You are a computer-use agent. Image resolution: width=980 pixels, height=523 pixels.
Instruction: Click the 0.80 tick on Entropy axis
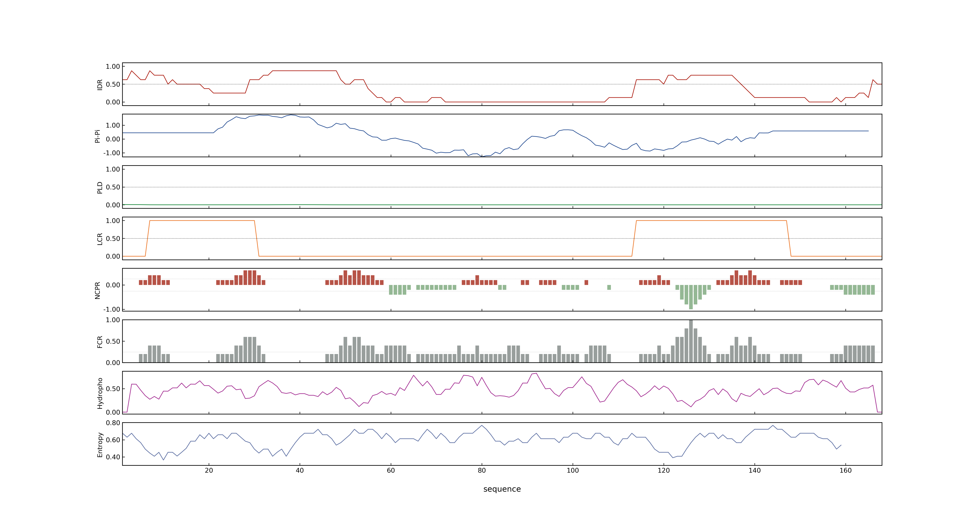(113, 423)
